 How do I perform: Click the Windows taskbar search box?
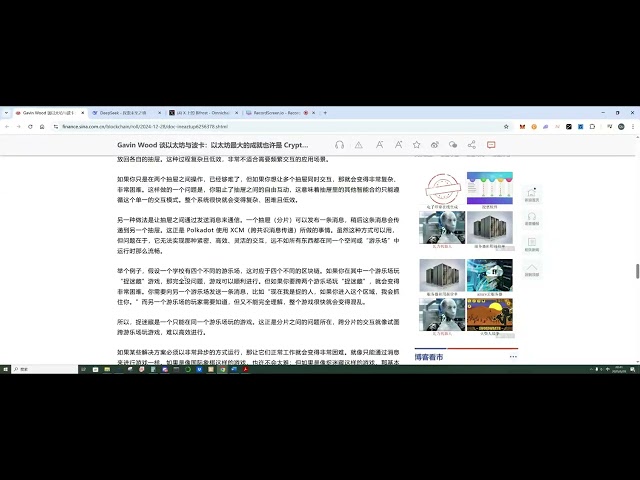[44, 369]
